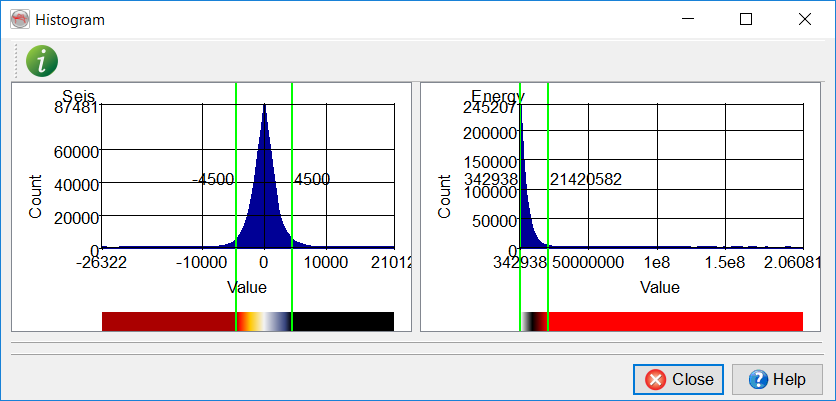Maximize the Histogram window
The height and width of the screenshot is (401, 836).
pos(745,19)
